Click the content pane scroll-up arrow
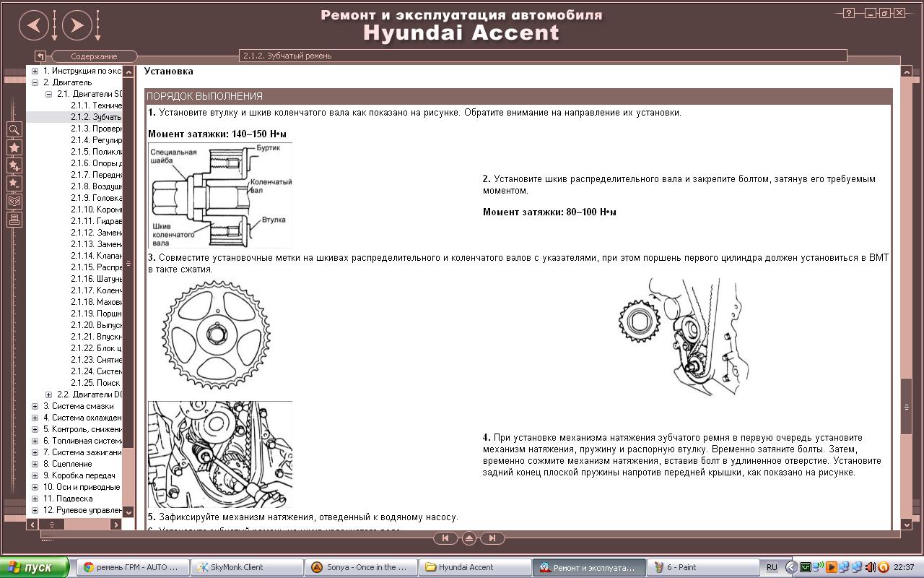 coord(907,72)
